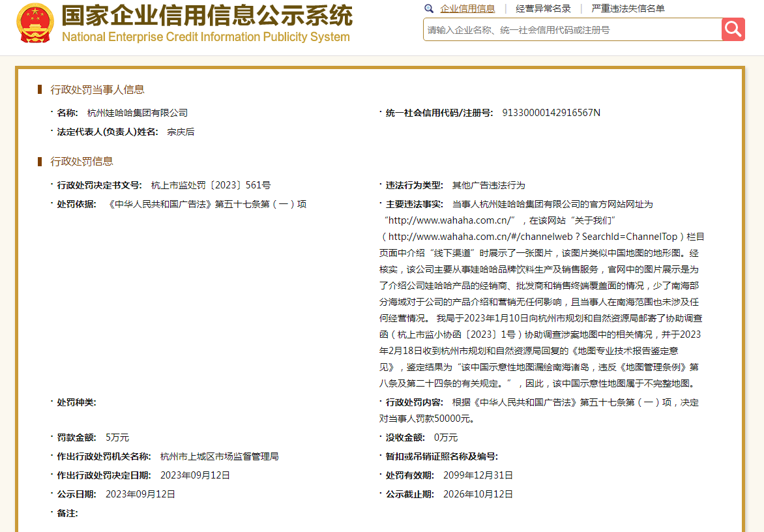The height and width of the screenshot is (532, 764).
Task: Click the 备注 label
Action: click(x=67, y=514)
